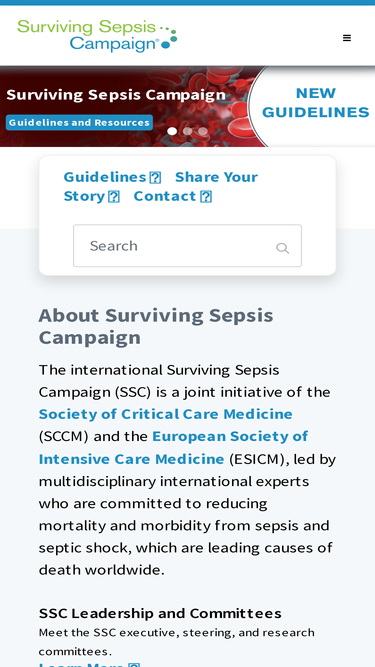Open European Society of Intensive Care Medicine link
The height and width of the screenshot is (667, 375).
pos(173,448)
